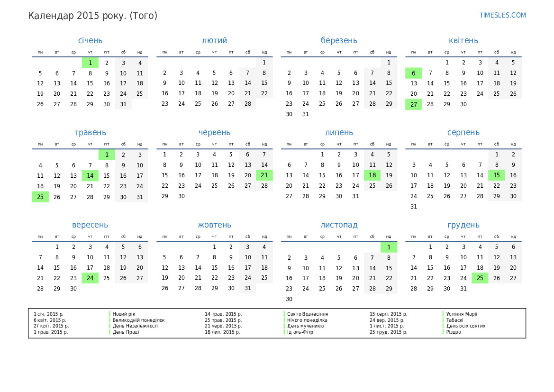Click March 31 date cell

pyautogui.click(x=306, y=114)
